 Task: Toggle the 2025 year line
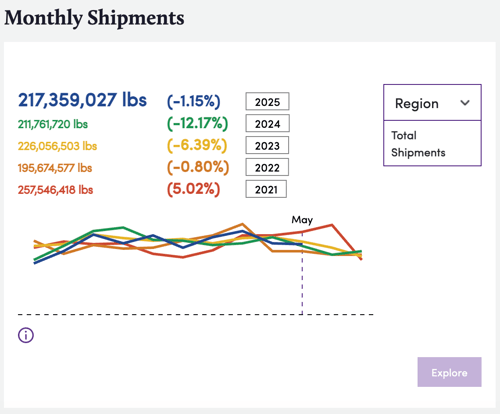(267, 101)
